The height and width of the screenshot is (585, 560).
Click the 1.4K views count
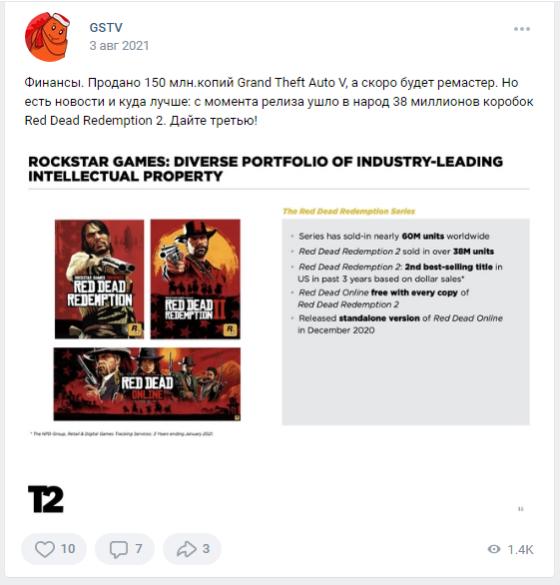pos(520,549)
